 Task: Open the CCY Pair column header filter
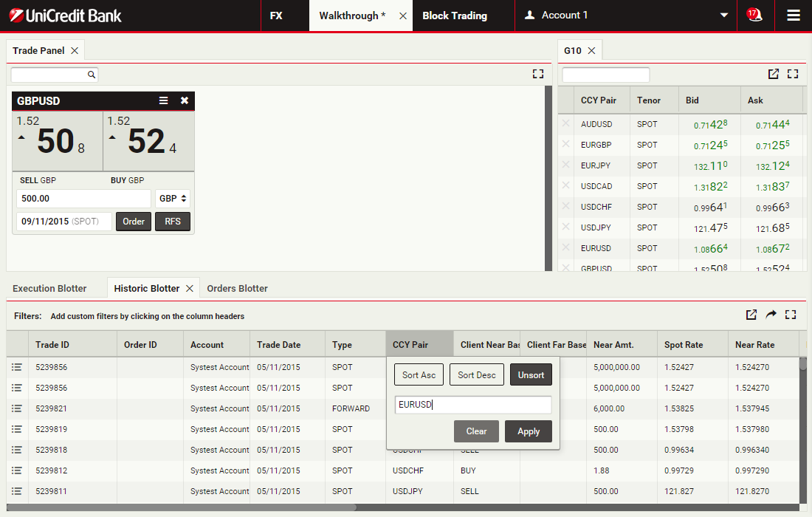[x=419, y=344]
